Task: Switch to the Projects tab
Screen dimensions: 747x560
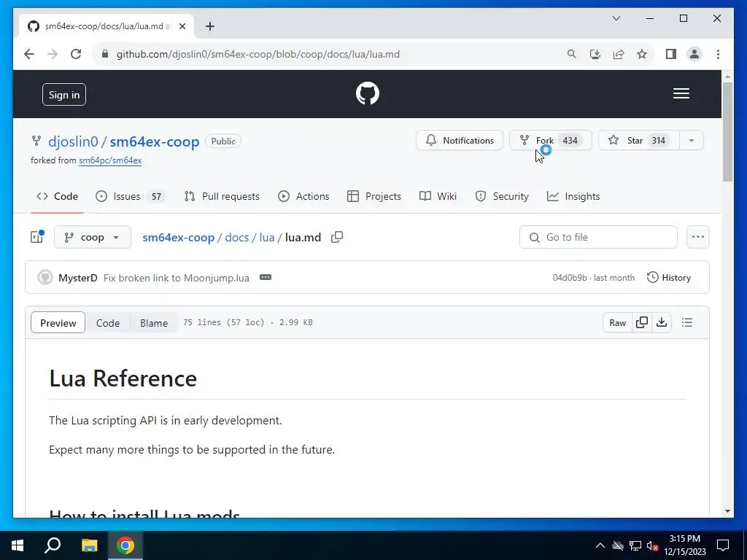Action: (374, 196)
